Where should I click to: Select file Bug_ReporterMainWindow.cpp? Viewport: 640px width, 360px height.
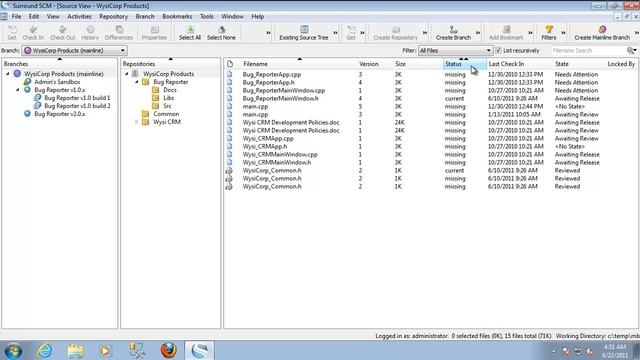point(284,91)
